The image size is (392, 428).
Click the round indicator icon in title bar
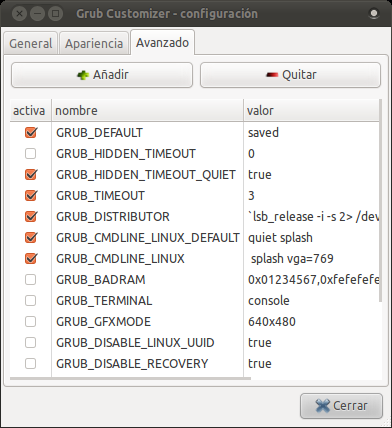coord(374,13)
